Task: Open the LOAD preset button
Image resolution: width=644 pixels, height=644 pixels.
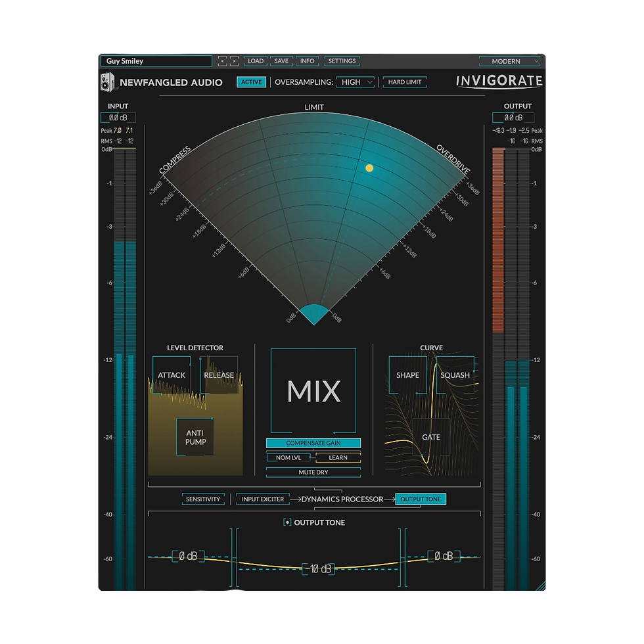Action: pos(256,60)
